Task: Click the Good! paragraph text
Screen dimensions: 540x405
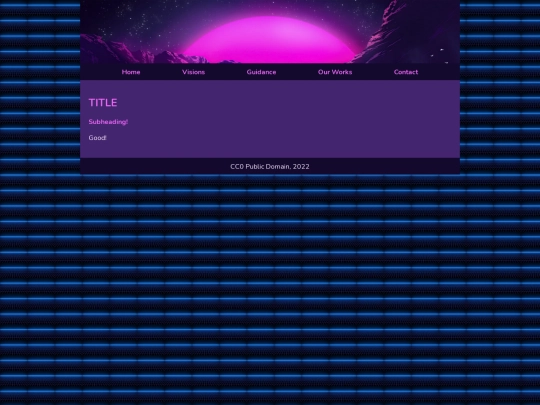Action: click(97, 138)
